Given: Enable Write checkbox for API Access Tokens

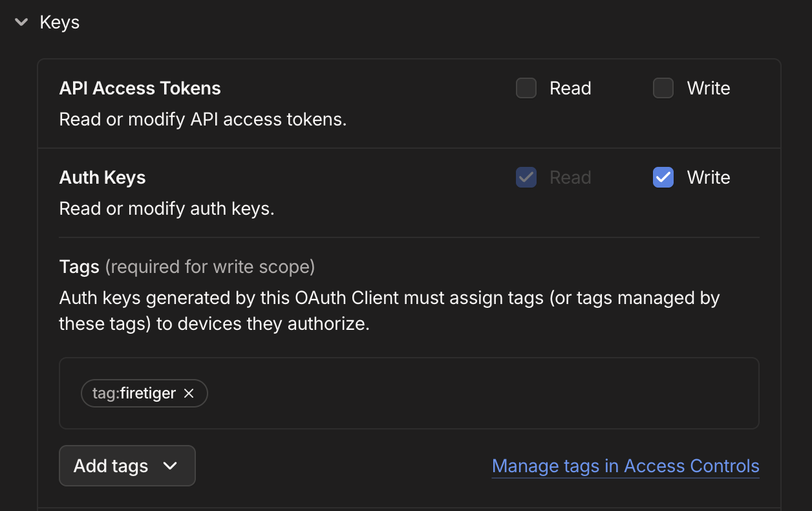Looking at the screenshot, I should [x=663, y=88].
